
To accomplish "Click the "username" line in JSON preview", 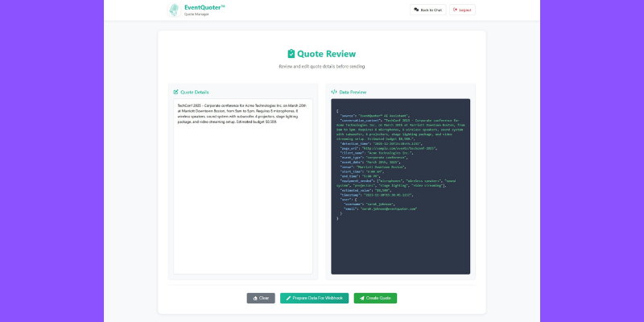I will coord(369,204).
